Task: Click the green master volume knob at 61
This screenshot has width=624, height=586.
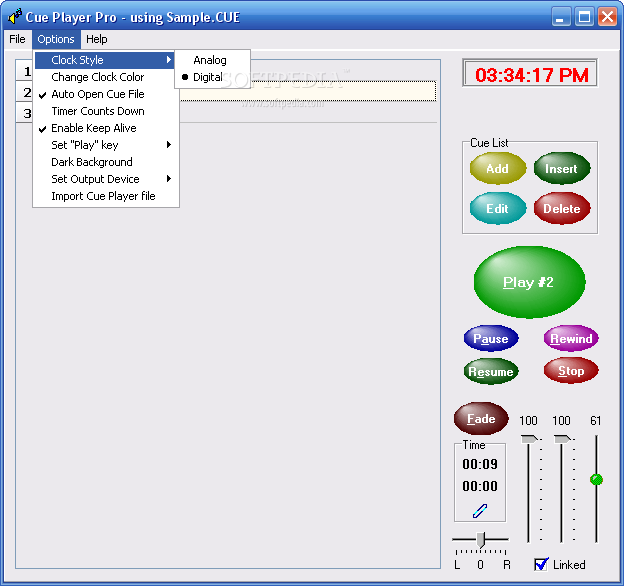Action: [596, 479]
